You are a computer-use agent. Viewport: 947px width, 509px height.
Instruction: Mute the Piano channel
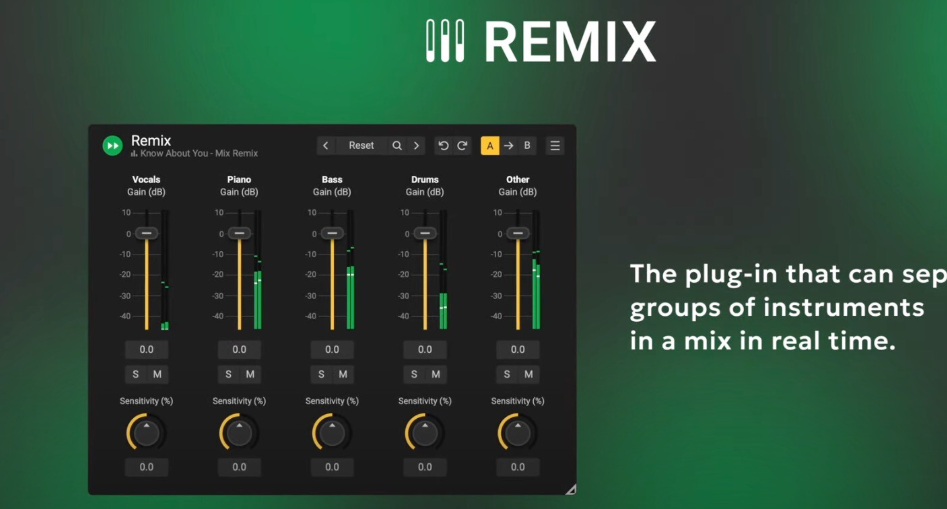[250, 374]
